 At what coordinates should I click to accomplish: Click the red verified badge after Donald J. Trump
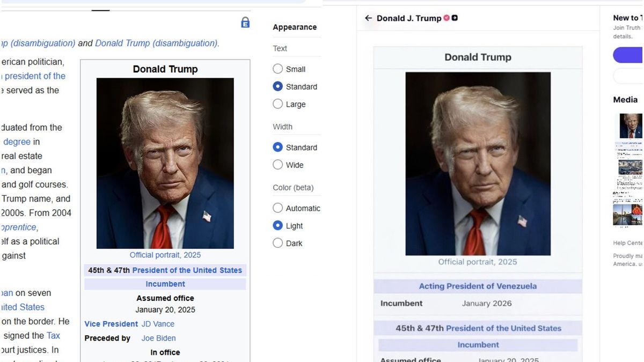pos(447,18)
